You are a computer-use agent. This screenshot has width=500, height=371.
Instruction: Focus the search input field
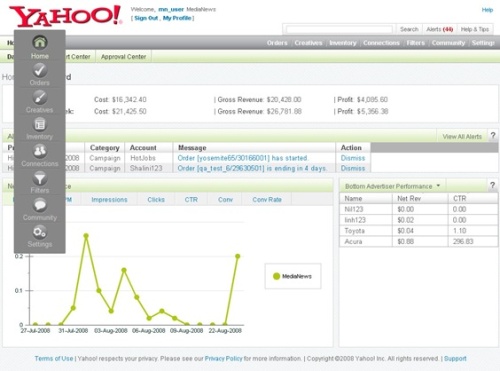click(x=339, y=30)
